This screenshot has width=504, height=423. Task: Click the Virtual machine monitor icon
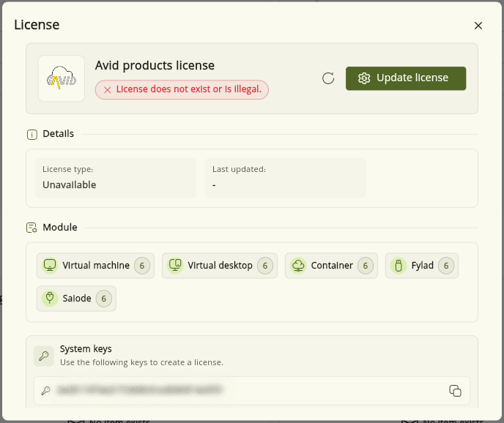pyautogui.click(x=50, y=266)
